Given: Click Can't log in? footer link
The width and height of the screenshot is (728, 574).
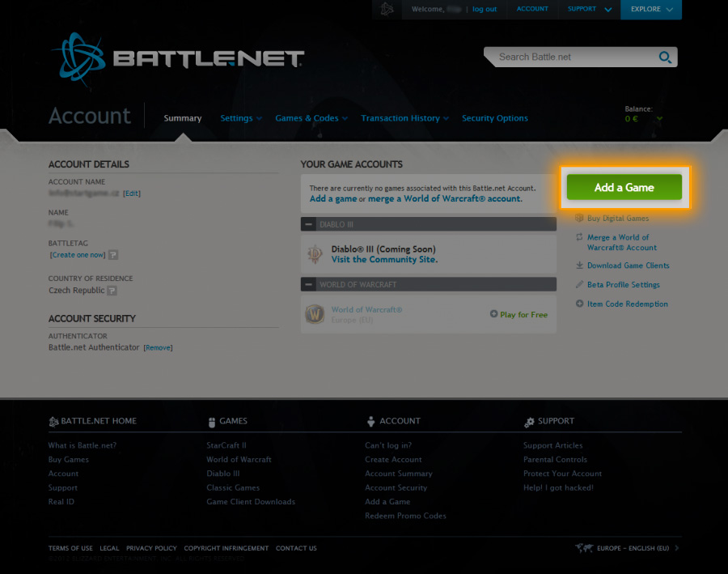Looking at the screenshot, I should 388,445.
